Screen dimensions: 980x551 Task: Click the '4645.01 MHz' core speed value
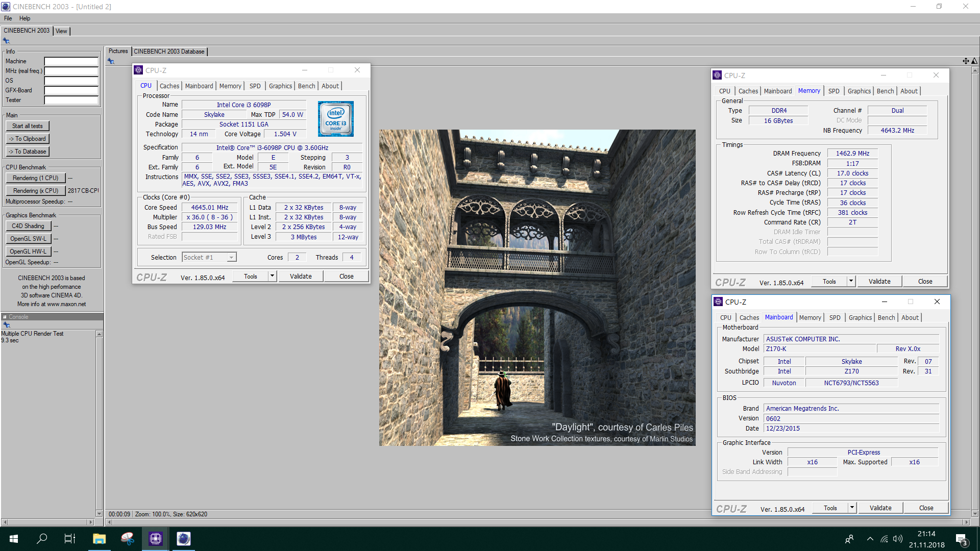(x=209, y=208)
